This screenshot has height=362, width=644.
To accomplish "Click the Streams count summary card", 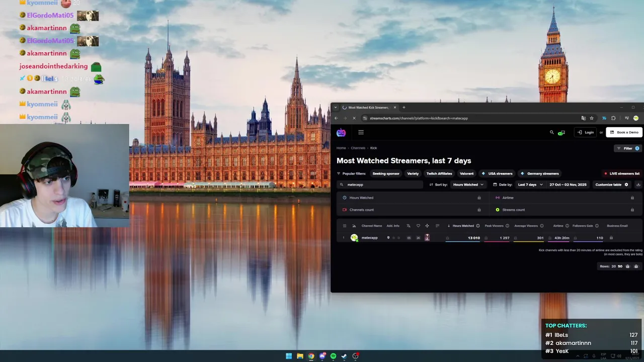I will pyautogui.click(x=565, y=210).
